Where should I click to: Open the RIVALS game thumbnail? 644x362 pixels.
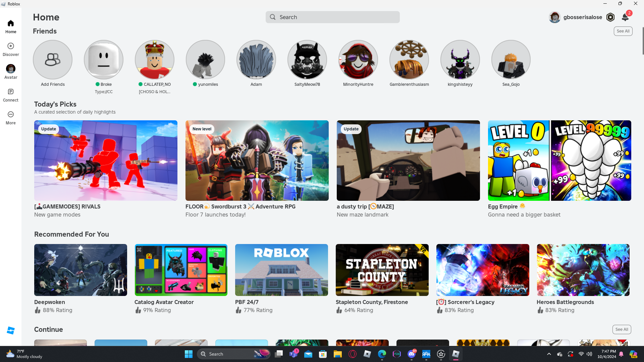(x=106, y=161)
